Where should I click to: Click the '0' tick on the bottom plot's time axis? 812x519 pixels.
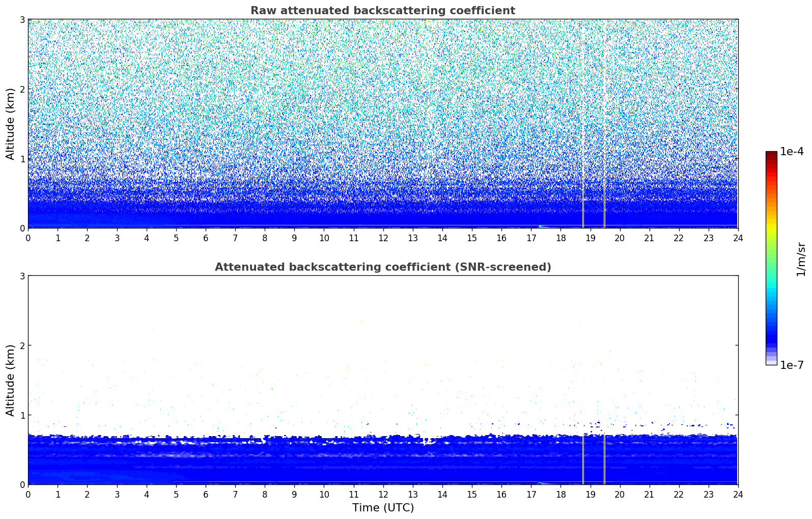28,494
